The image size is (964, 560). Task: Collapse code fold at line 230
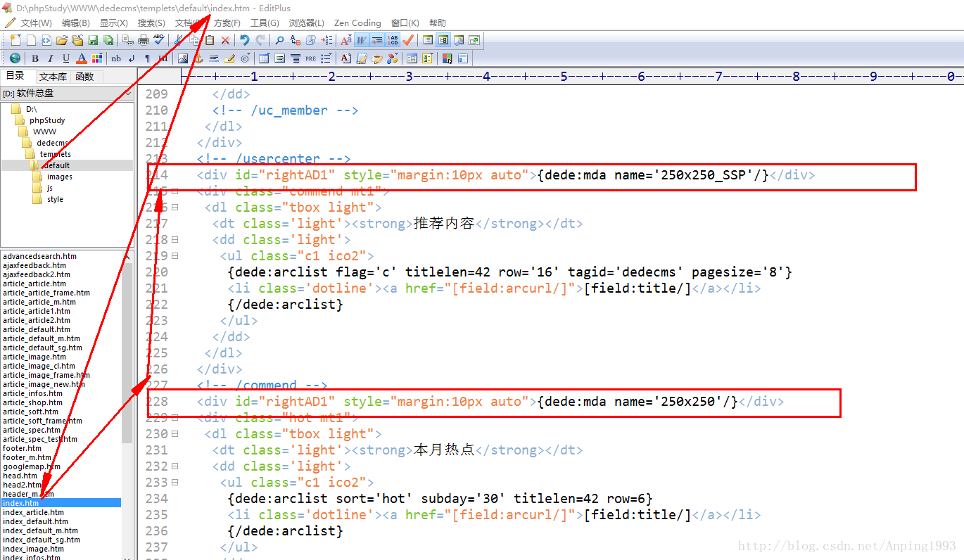(175, 434)
